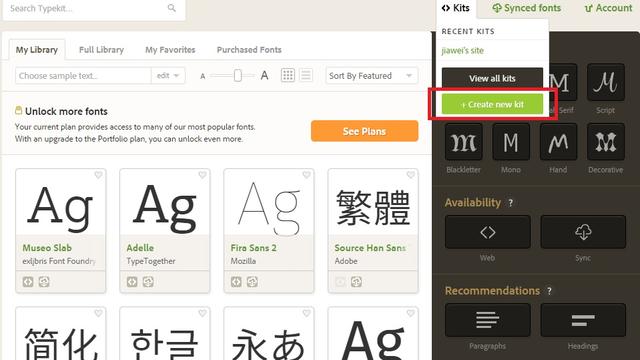This screenshot has width=640, height=360.
Task: Click View all kits button
Action: coord(492,78)
